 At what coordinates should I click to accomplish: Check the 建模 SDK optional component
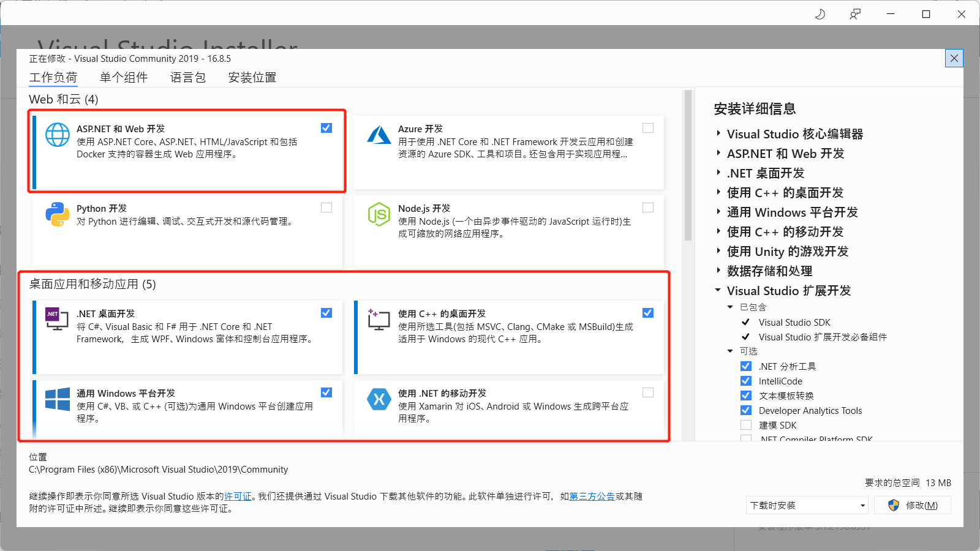tap(746, 425)
